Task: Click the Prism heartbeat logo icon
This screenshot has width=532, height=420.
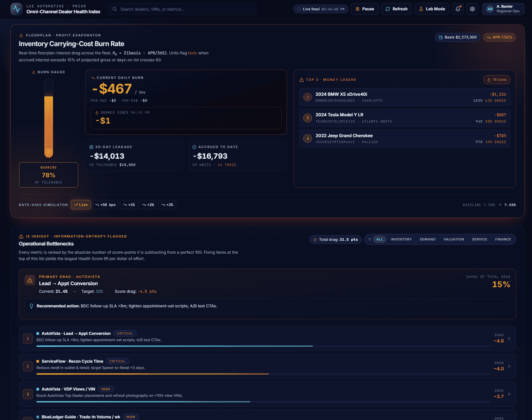Action: coord(16,9)
